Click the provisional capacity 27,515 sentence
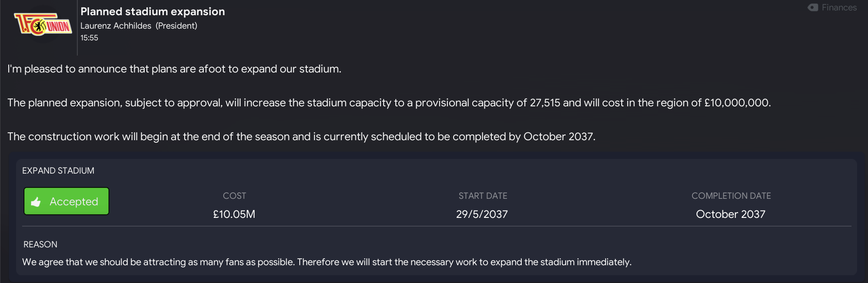The width and height of the screenshot is (868, 283). (389, 103)
